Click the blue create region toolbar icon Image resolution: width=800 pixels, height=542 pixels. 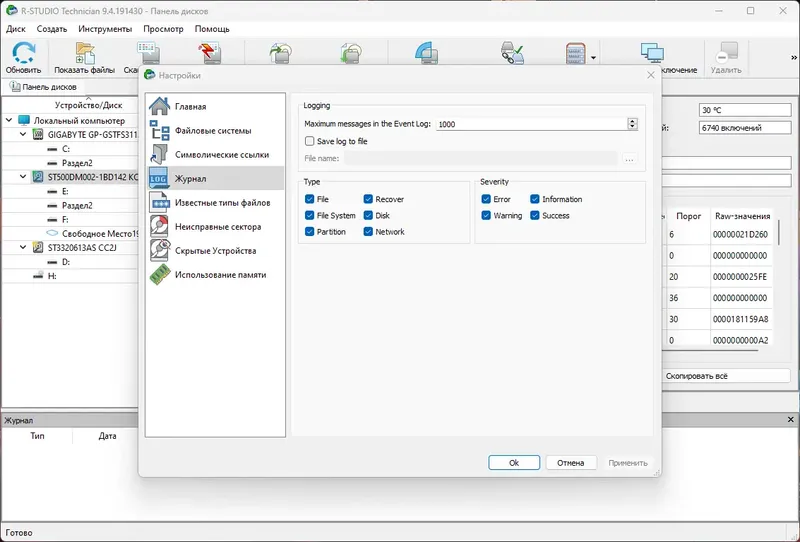427,53
